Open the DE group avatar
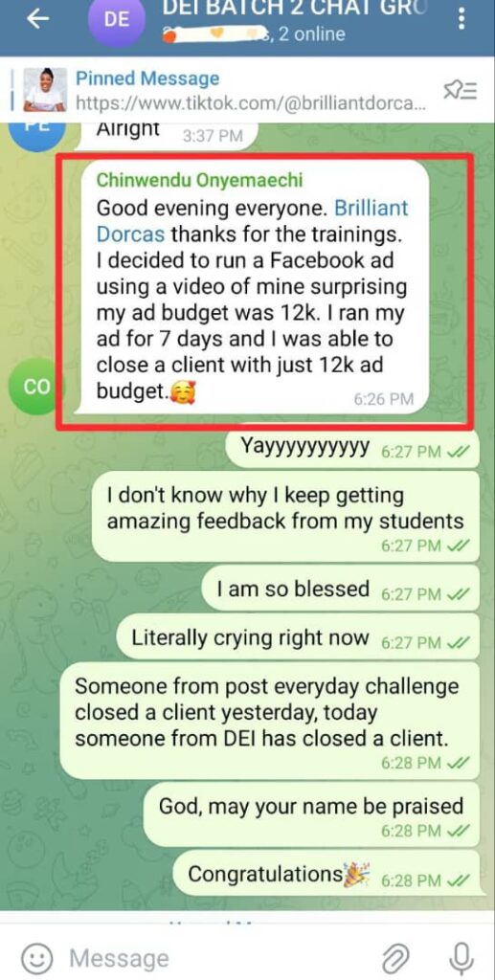The image size is (495, 980). (116, 19)
